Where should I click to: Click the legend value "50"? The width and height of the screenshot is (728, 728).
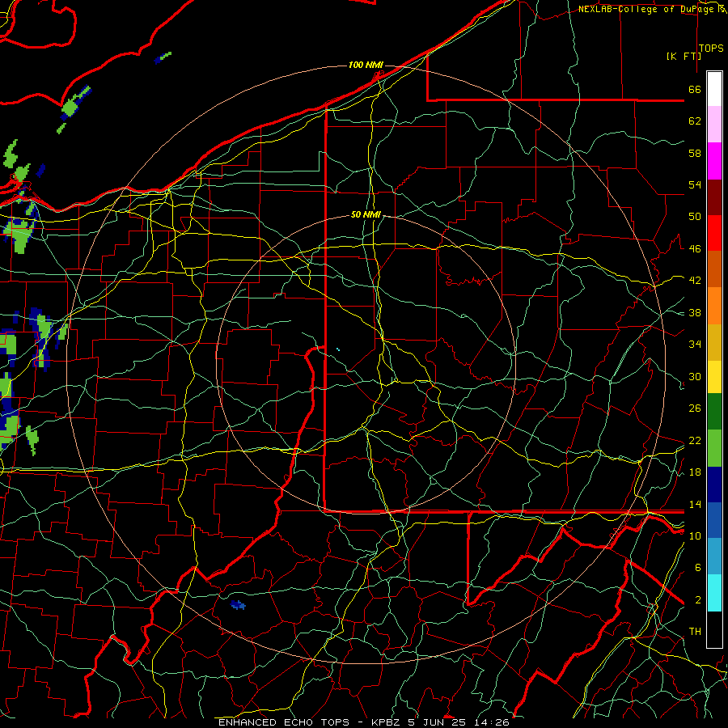695,217
